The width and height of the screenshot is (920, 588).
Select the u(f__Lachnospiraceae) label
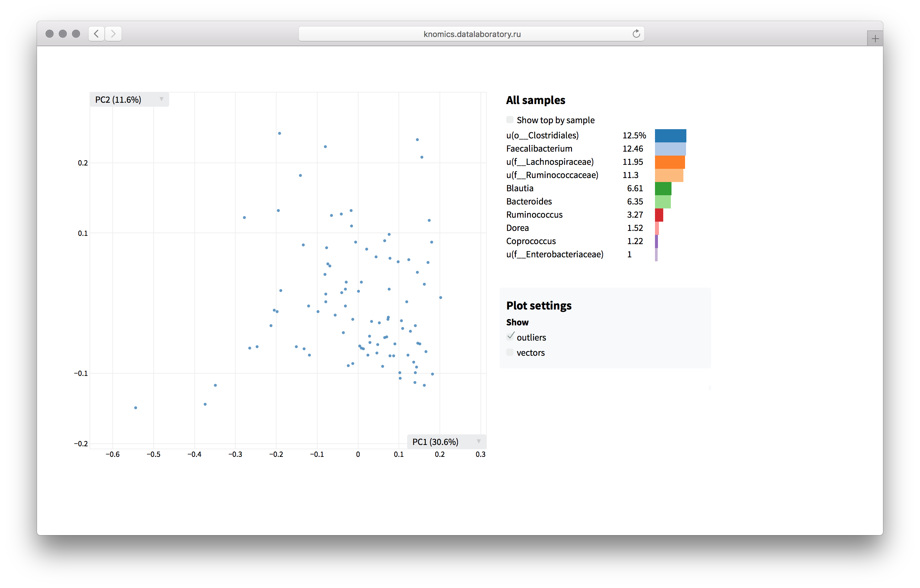(550, 162)
